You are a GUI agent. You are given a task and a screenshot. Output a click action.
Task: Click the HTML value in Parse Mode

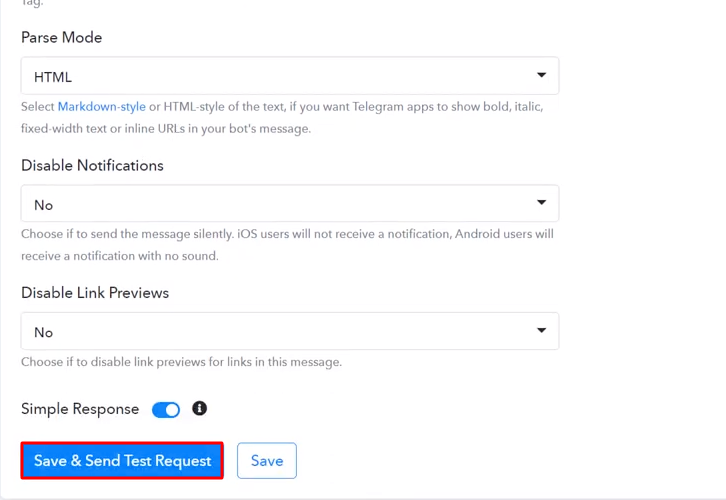[53, 77]
